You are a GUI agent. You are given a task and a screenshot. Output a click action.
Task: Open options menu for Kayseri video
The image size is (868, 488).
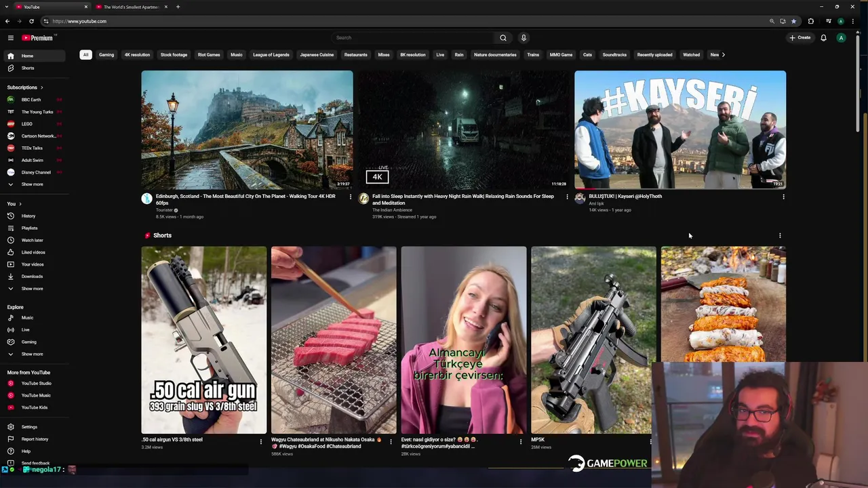(x=783, y=197)
